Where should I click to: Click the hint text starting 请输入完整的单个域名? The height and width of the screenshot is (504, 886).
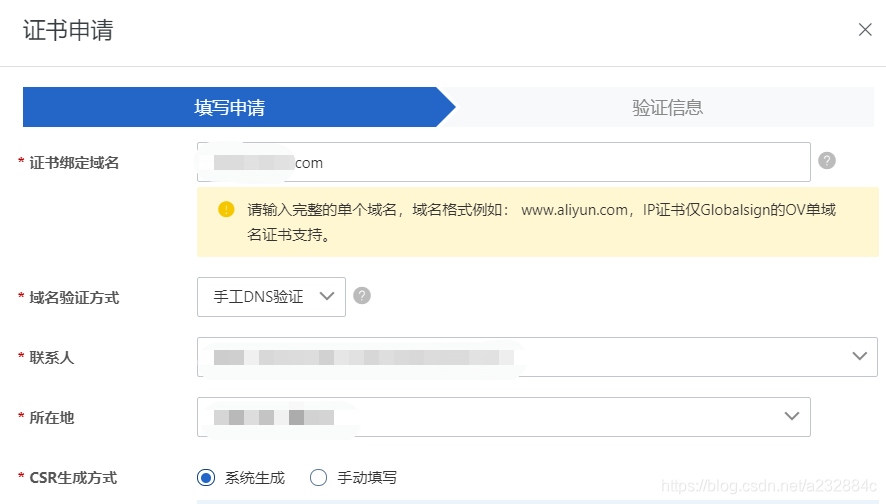point(541,222)
